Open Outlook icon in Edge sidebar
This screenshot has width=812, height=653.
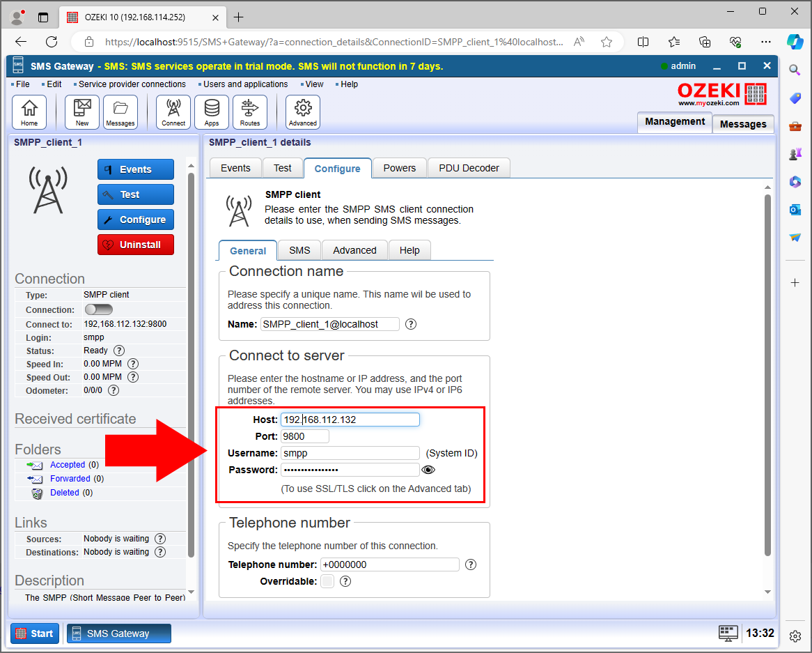click(795, 209)
